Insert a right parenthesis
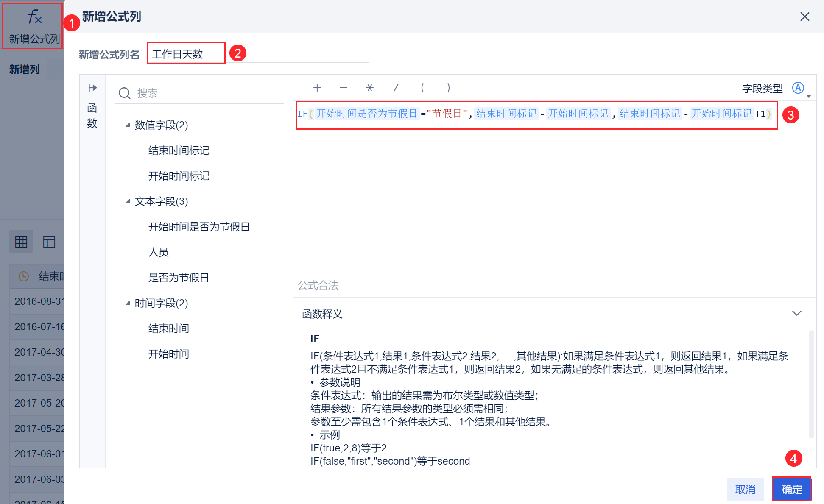This screenshot has width=824, height=504. point(449,88)
